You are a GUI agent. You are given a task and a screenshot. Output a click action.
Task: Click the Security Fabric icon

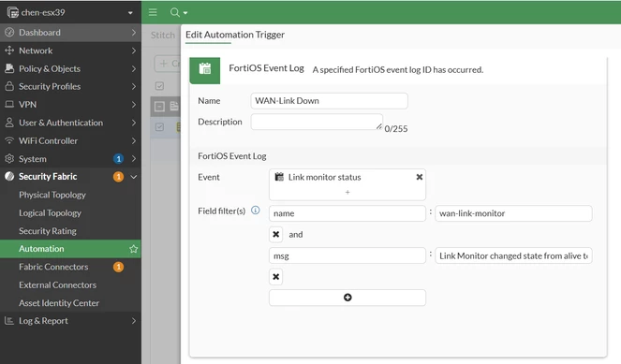9,177
